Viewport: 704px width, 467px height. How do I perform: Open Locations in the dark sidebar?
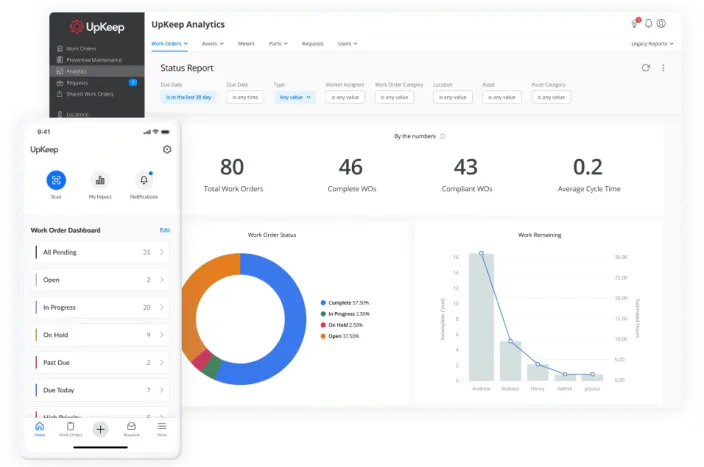click(x=73, y=115)
